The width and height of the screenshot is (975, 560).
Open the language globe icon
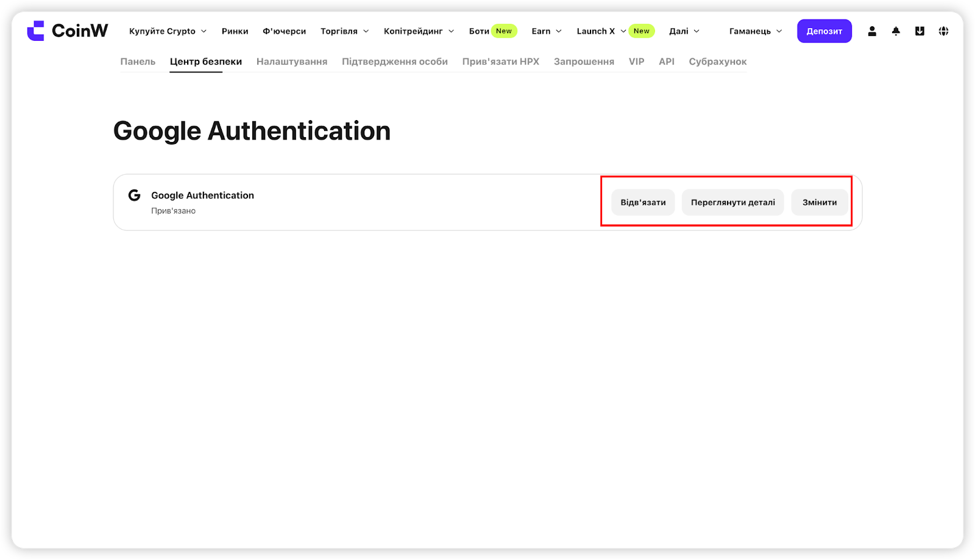pyautogui.click(x=943, y=31)
